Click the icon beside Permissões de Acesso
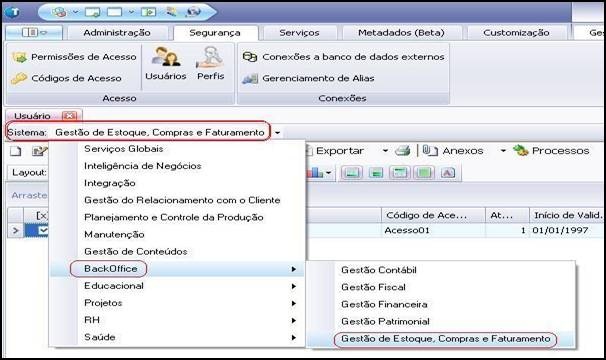This screenshot has width=606, height=360. (19, 58)
